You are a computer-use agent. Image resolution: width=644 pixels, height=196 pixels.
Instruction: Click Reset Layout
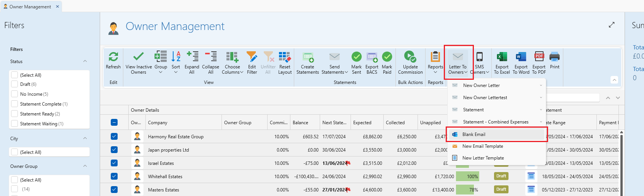point(285,63)
